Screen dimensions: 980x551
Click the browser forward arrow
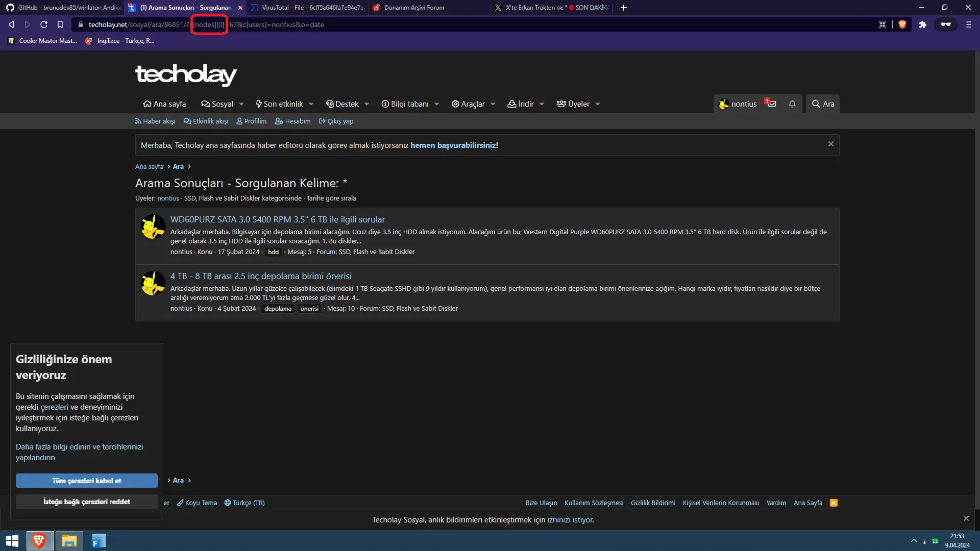[28, 24]
